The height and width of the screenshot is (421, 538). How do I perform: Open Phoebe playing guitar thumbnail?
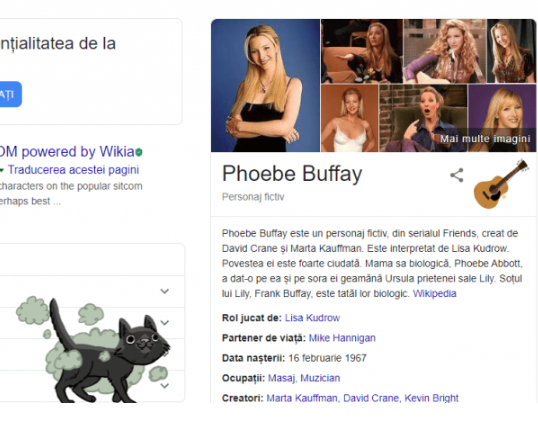(445, 51)
